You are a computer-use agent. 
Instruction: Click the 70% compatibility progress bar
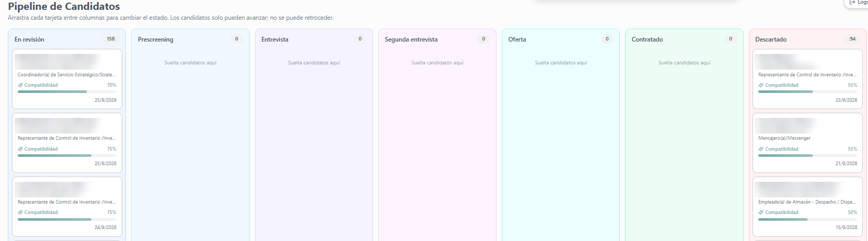(x=67, y=91)
